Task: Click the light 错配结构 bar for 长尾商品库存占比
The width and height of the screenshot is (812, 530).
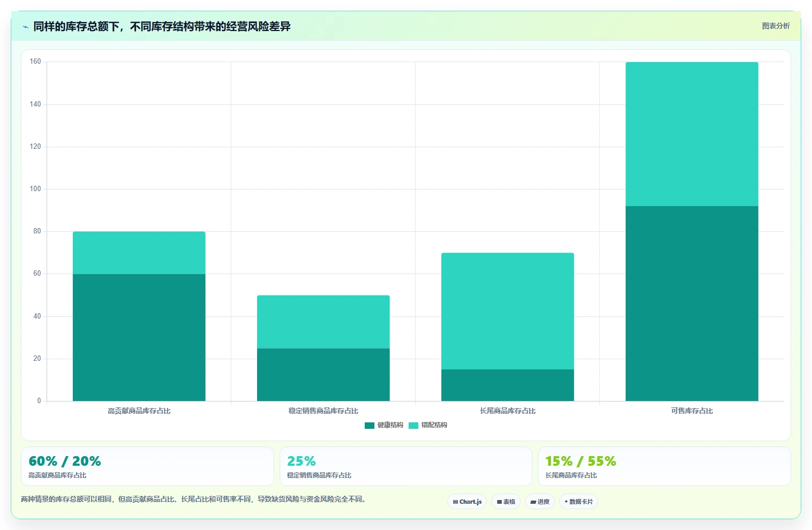Action: pyautogui.click(x=508, y=311)
